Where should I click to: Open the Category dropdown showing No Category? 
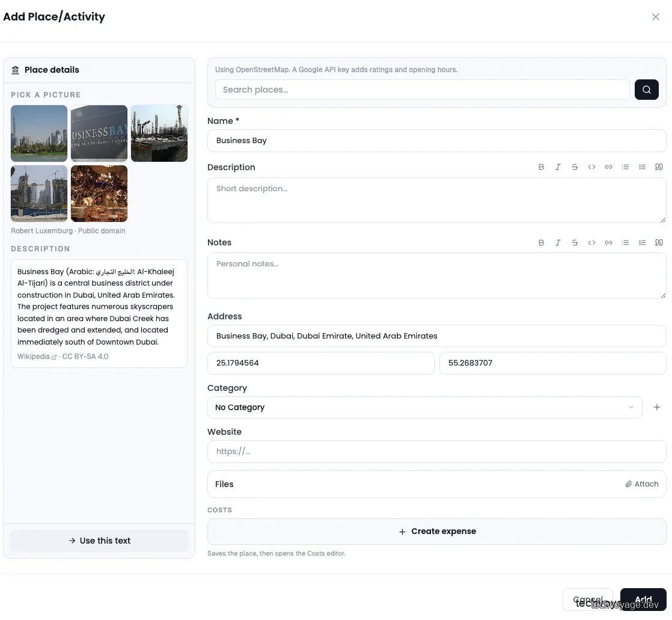click(424, 407)
